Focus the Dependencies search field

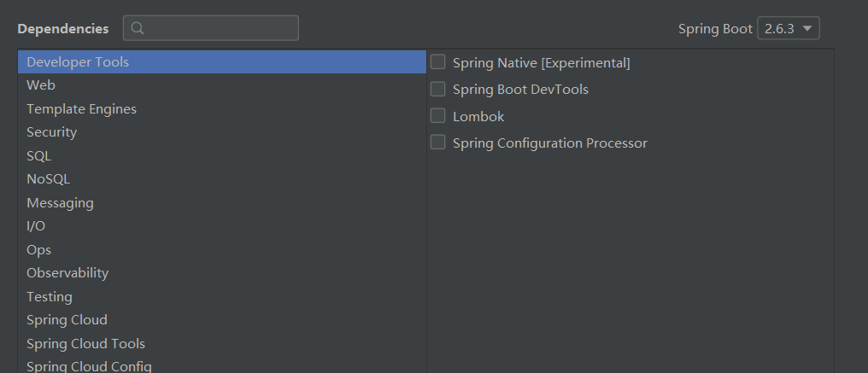pyautogui.click(x=211, y=28)
